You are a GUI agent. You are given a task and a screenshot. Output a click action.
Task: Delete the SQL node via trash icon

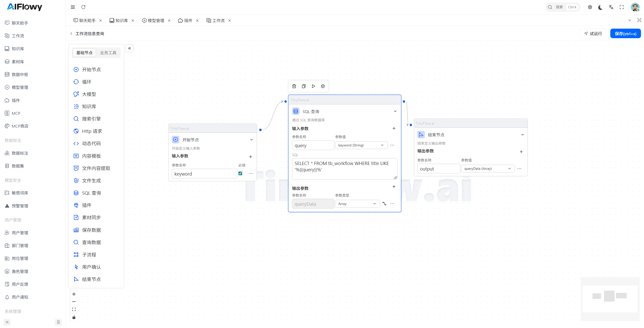click(294, 86)
